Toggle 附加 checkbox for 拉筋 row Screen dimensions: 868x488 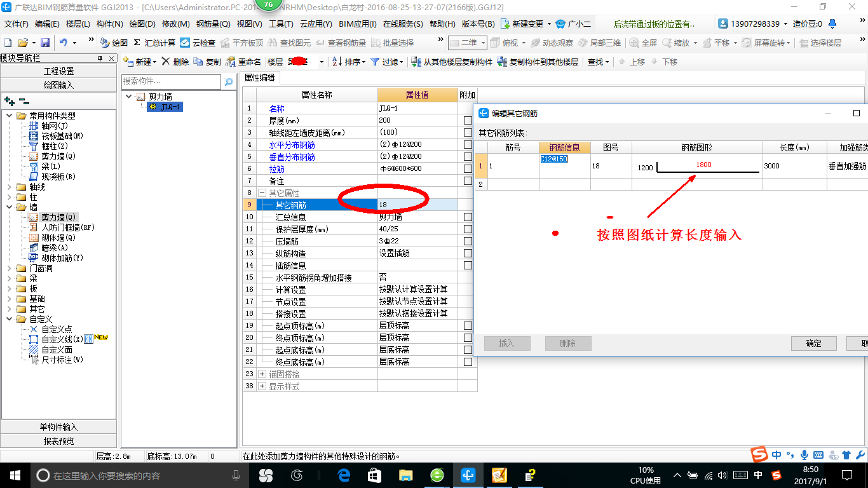468,168
